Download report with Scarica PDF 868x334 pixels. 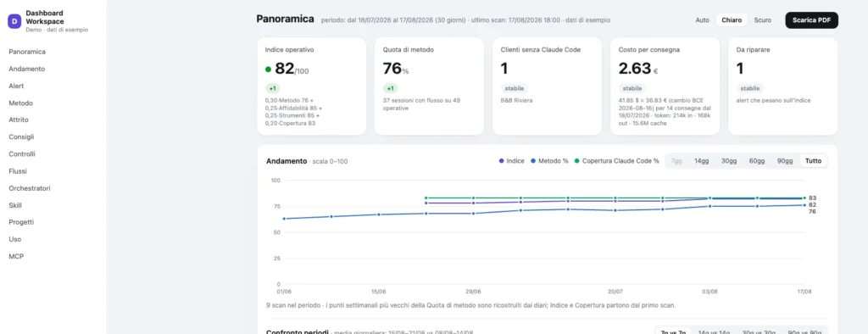coord(811,20)
